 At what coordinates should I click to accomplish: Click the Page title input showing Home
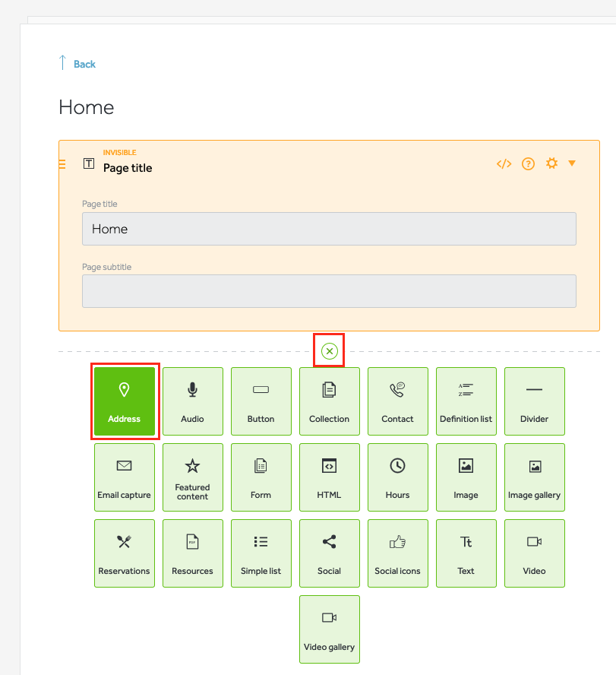(x=329, y=228)
